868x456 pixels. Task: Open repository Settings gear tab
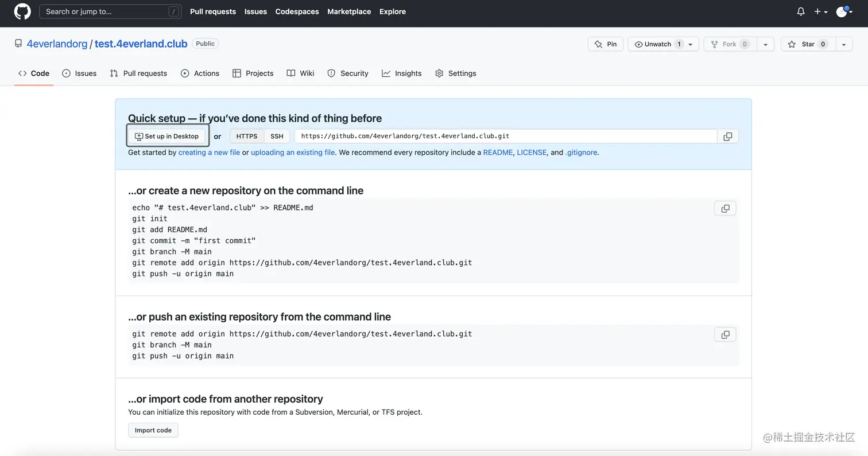(456, 73)
